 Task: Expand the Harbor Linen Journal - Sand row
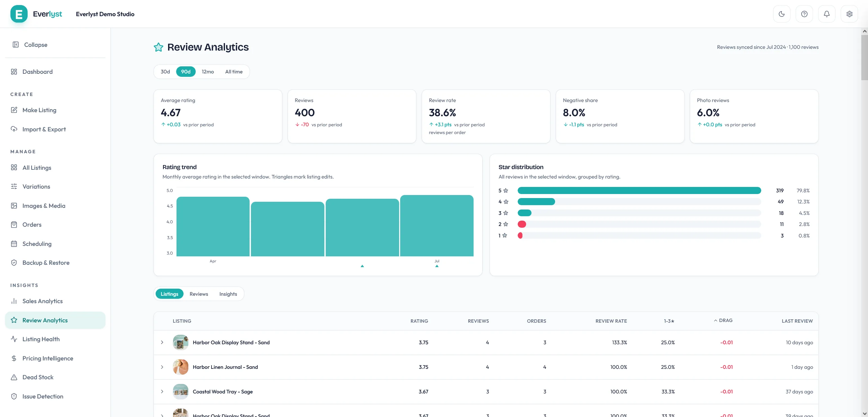point(162,367)
